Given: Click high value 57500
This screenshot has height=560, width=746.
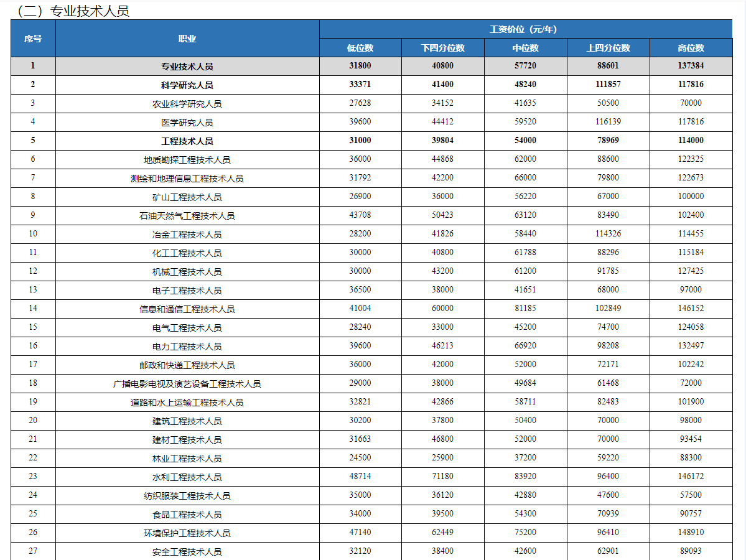Looking at the screenshot, I should 691,495.
